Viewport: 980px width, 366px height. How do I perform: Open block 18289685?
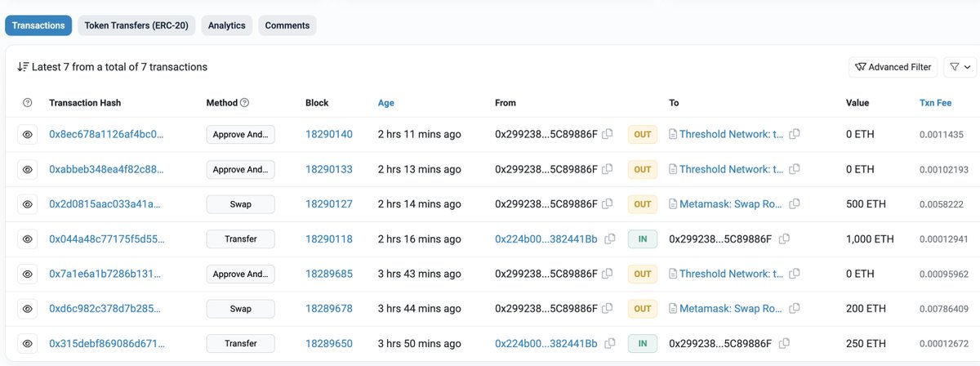(329, 274)
